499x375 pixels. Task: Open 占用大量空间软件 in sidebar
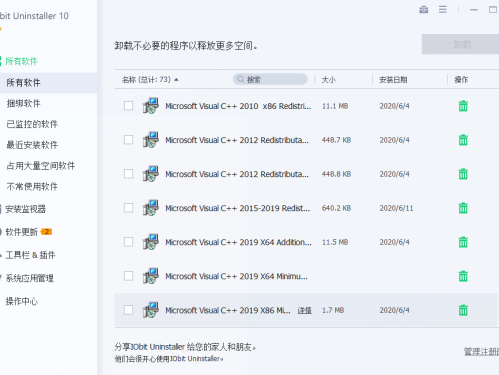(41, 166)
